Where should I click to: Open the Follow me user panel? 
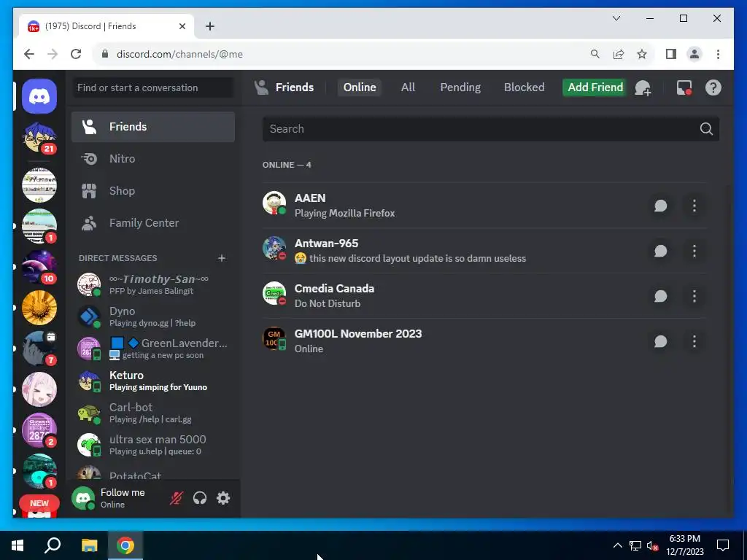[x=116, y=498]
